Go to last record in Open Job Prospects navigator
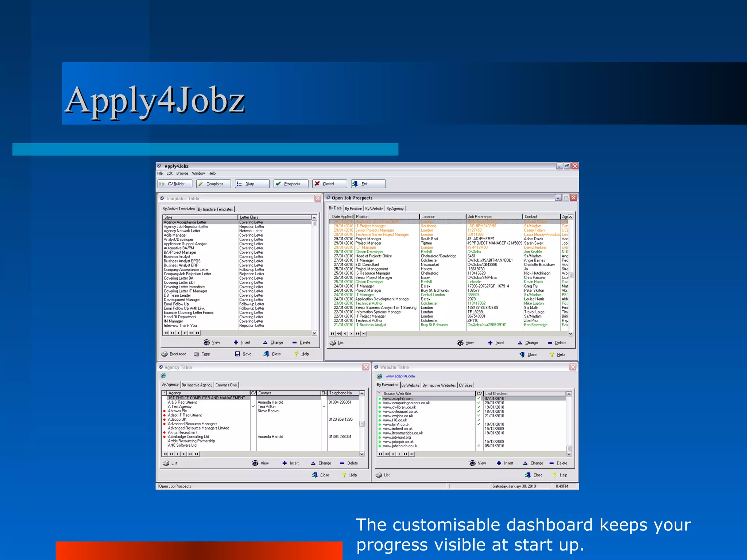Viewport: 747px width, 560px height. tap(364, 334)
